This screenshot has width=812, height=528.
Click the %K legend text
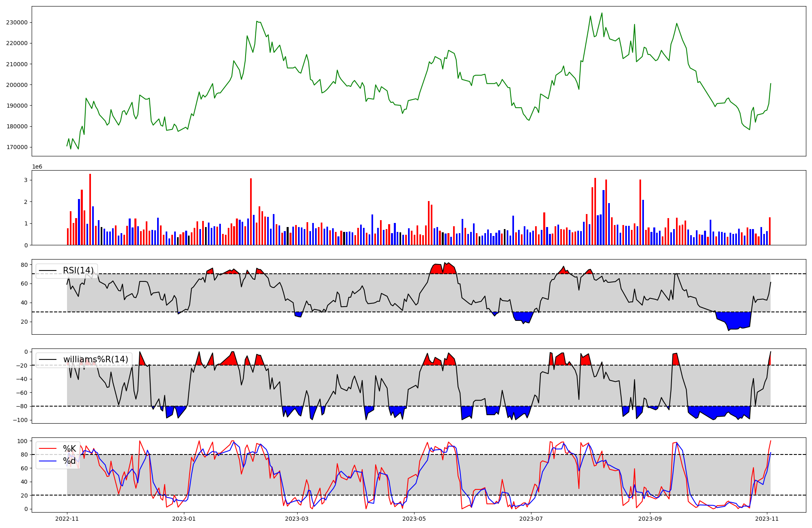tap(69, 448)
